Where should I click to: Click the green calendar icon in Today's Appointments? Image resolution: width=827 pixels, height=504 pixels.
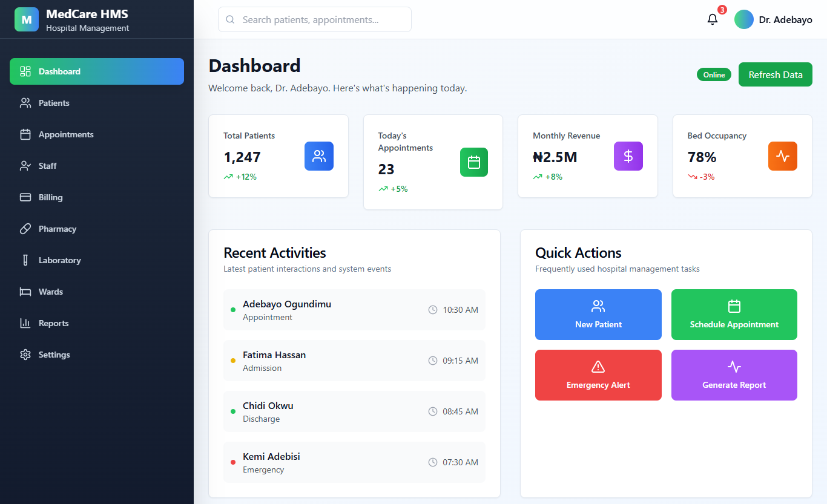click(x=473, y=162)
